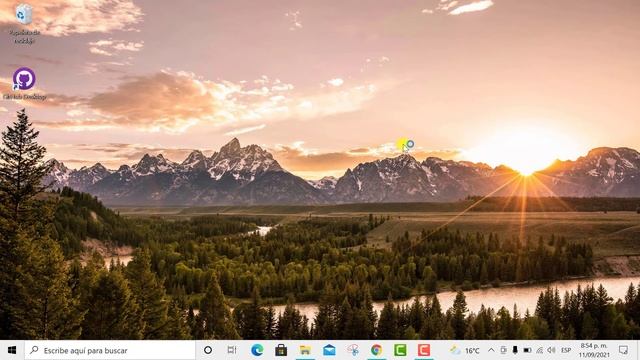Click the 'Escribe aquí para buscar' search box
Image resolution: width=640 pixels, height=360 pixels.
point(110,350)
